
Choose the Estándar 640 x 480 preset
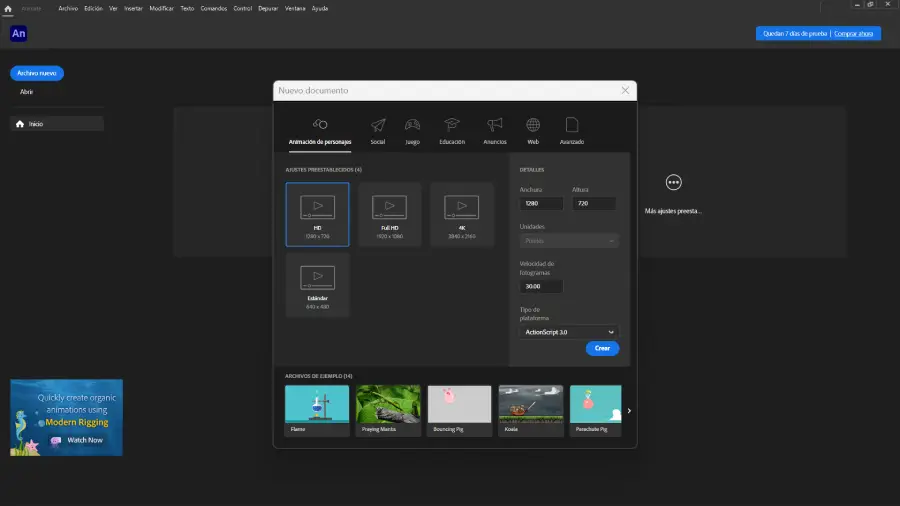[317, 285]
